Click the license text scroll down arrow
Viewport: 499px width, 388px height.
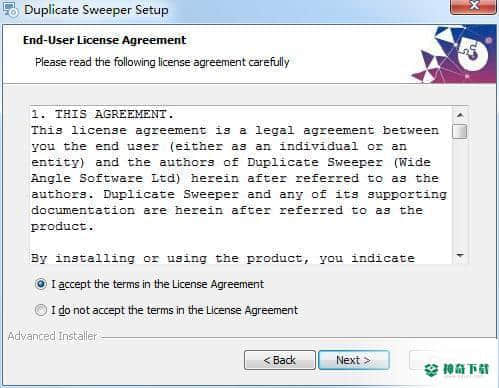(460, 256)
